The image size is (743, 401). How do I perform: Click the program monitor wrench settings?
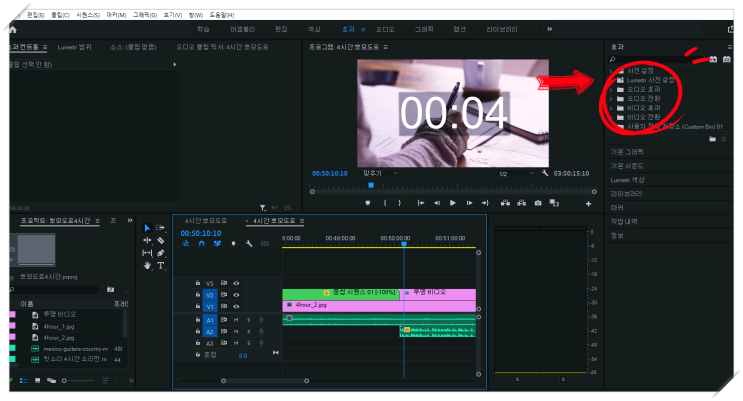[545, 173]
